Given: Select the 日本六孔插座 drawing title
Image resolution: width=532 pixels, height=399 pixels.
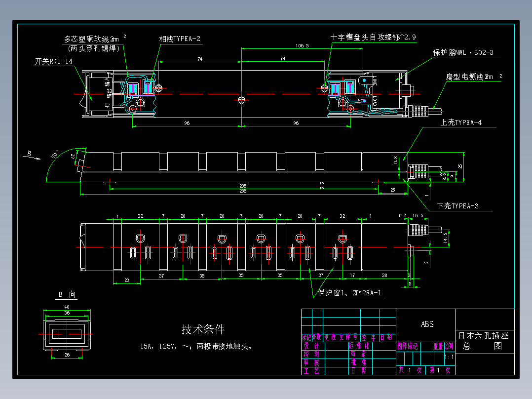Looking at the screenshot, I should pos(484,335).
